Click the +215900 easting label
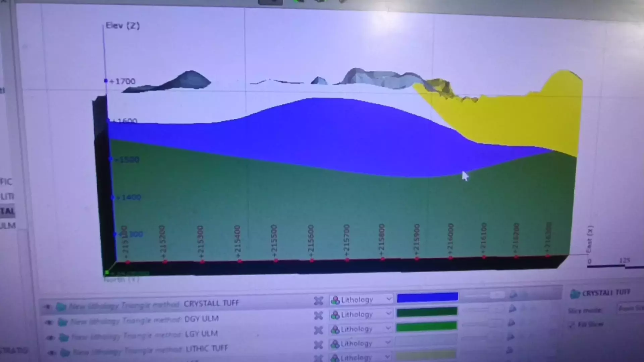 [x=416, y=240]
